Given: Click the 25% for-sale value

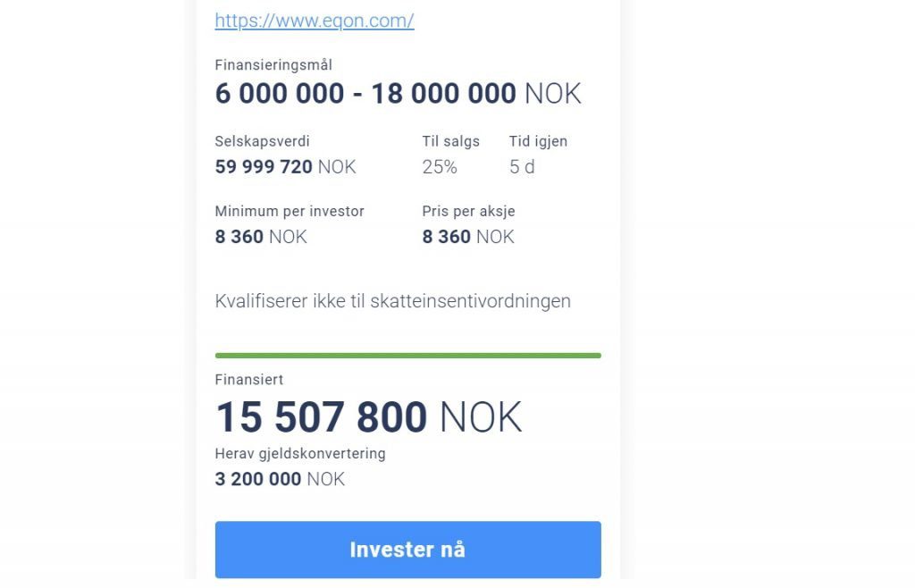Looking at the screenshot, I should tap(440, 167).
